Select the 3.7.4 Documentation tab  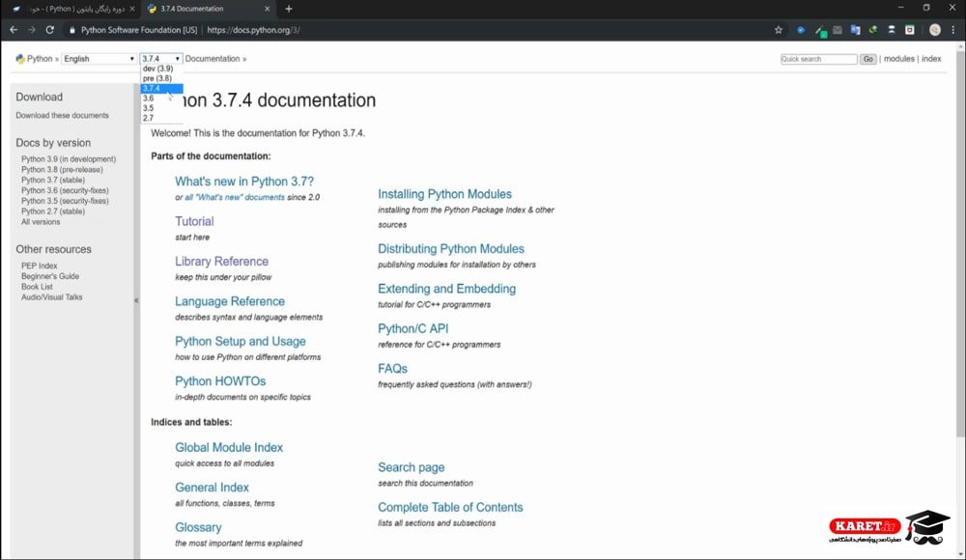207,9
